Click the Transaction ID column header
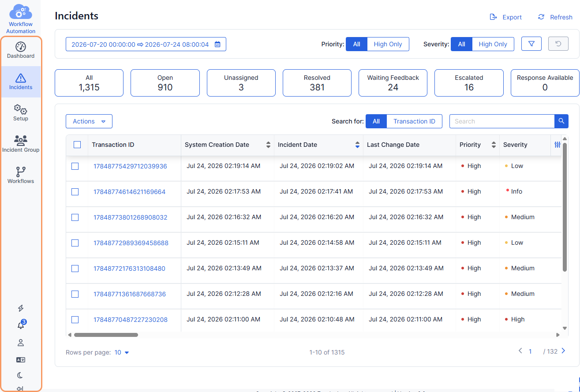The width and height of the screenshot is (580, 392). (x=113, y=145)
